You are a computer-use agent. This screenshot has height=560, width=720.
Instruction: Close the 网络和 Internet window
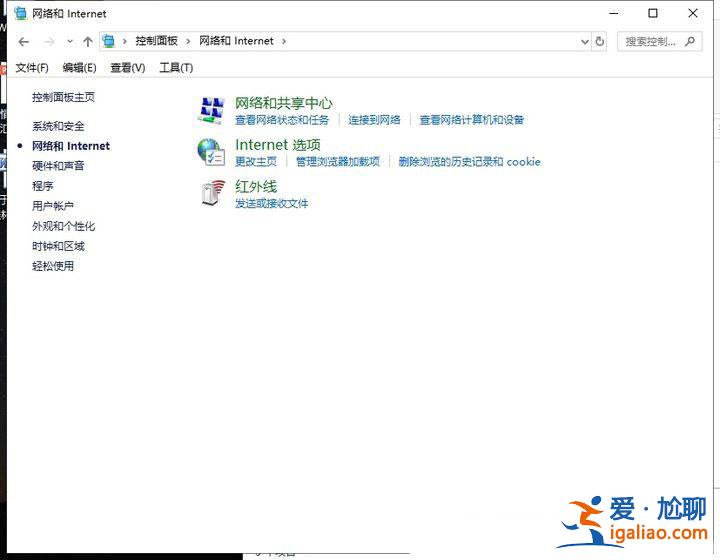point(693,13)
